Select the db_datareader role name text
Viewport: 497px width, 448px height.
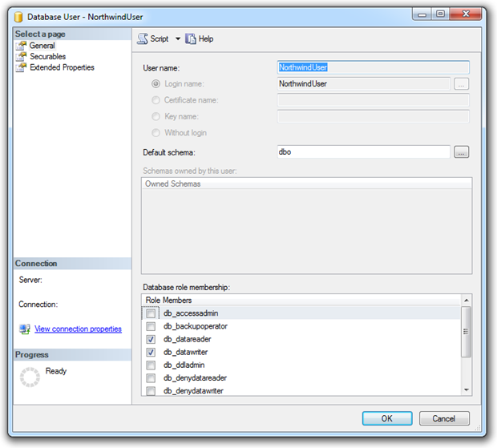click(x=188, y=339)
